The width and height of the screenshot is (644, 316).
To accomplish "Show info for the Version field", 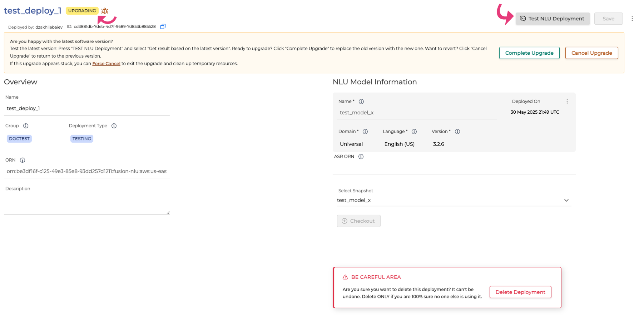I will pos(457,132).
